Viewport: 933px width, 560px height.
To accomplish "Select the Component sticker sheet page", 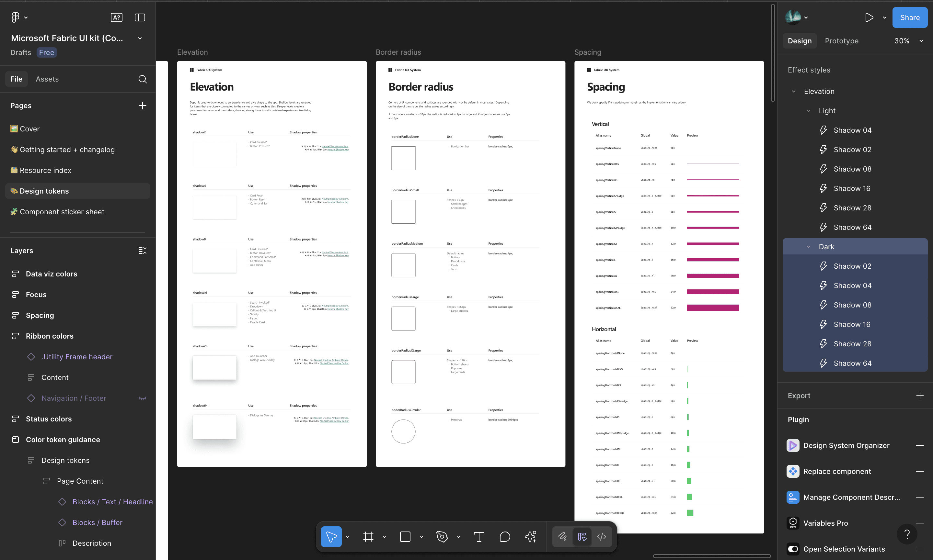I will (x=62, y=212).
